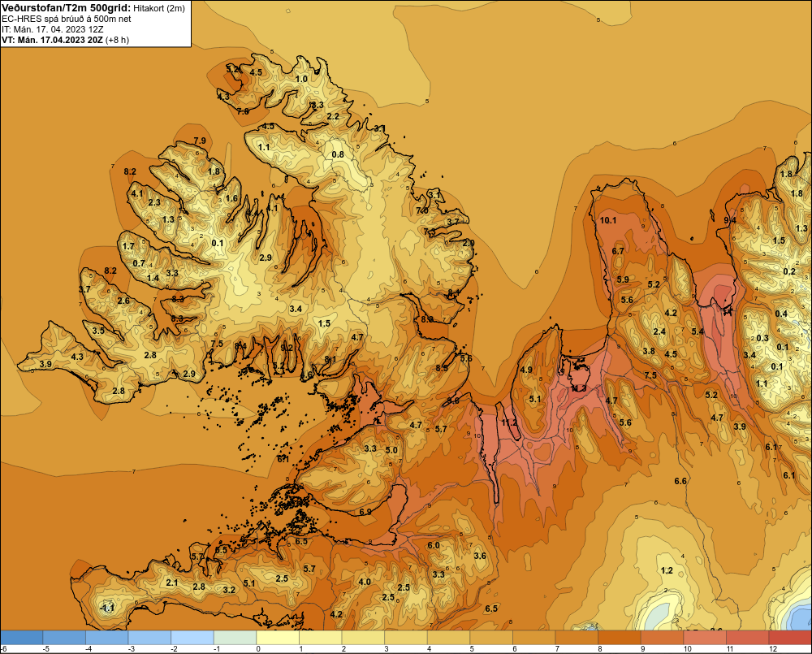Click the legend swatch between -6 and -5
This screenshot has height=654, width=812.
coord(22,637)
